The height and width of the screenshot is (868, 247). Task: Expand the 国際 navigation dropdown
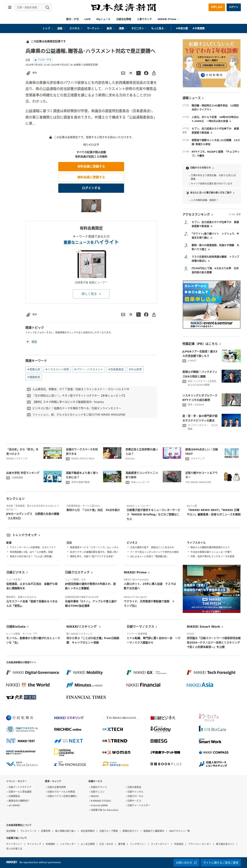click(123, 29)
